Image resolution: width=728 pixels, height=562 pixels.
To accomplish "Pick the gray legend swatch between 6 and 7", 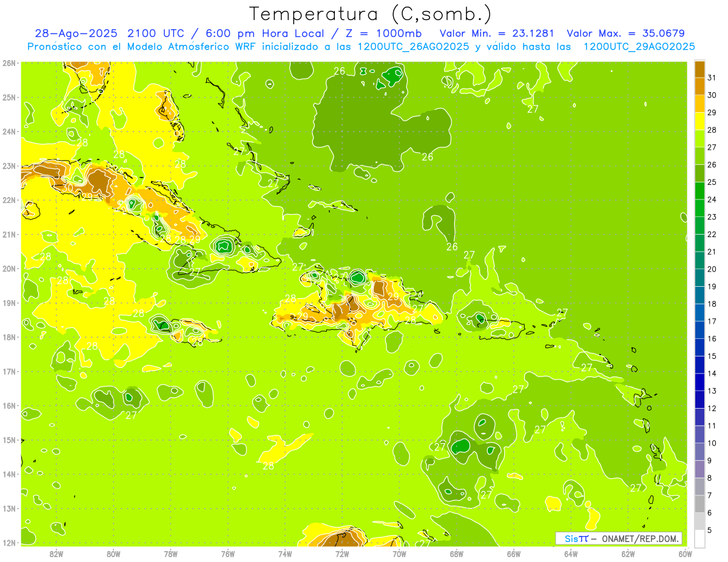I will click(699, 504).
